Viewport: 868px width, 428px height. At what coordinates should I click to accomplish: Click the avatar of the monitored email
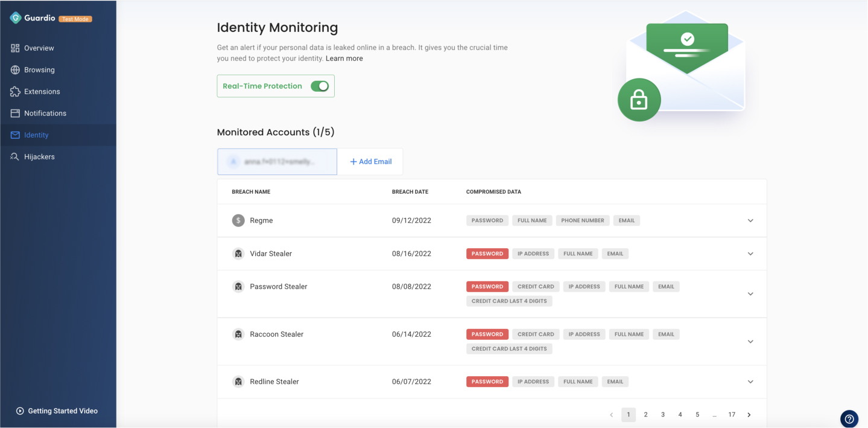233,162
